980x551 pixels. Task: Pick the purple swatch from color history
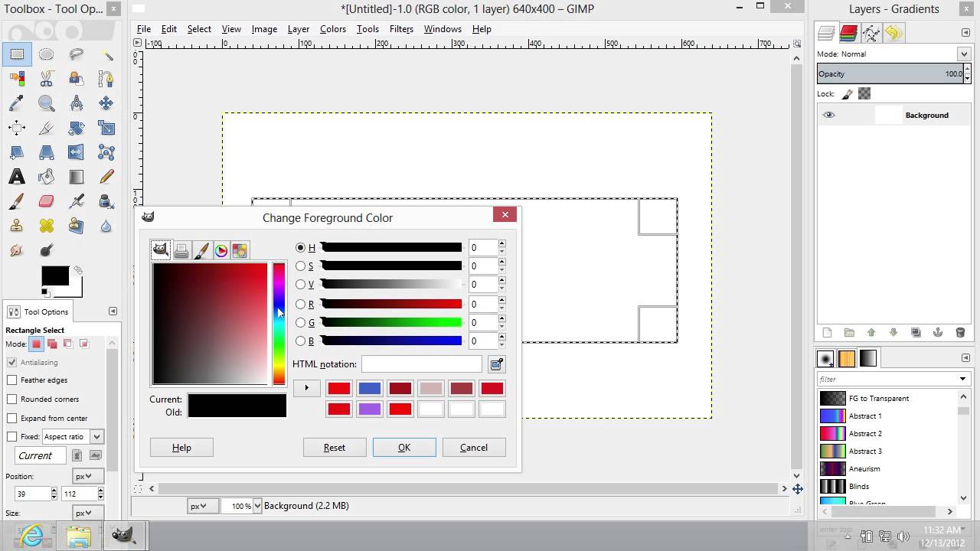click(x=370, y=409)
